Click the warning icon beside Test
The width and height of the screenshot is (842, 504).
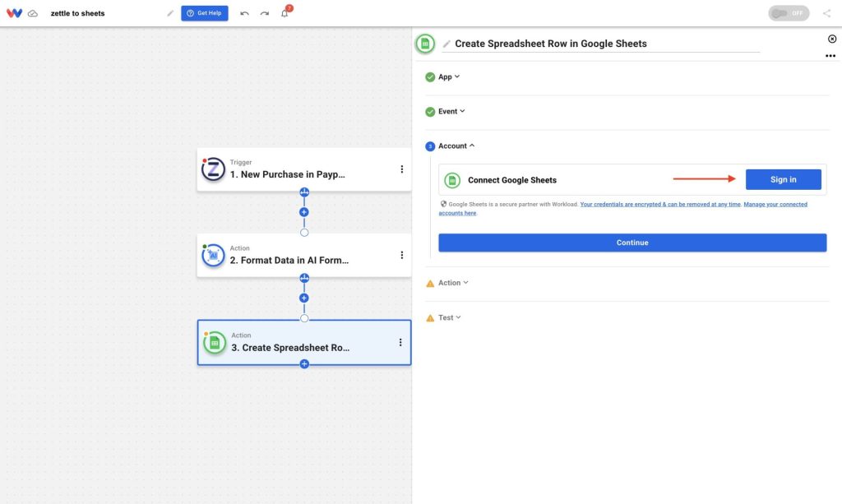point(430,318)
